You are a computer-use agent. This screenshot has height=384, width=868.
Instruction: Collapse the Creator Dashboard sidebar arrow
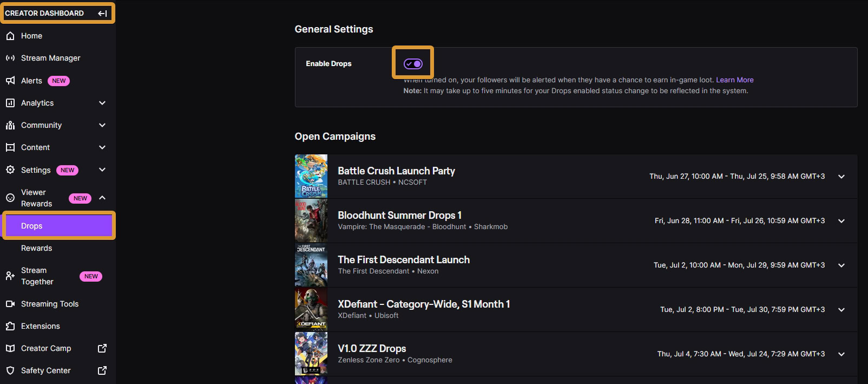click(x=102, y=14)
